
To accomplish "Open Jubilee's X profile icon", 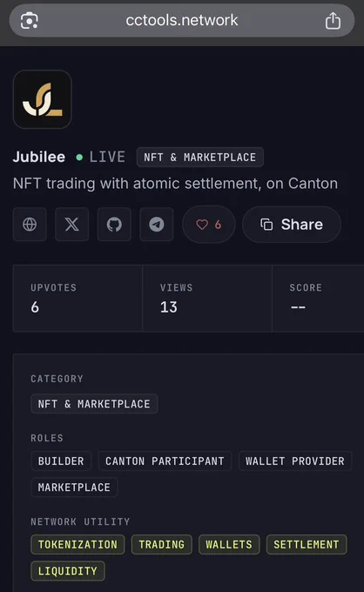I will point(71,225).
